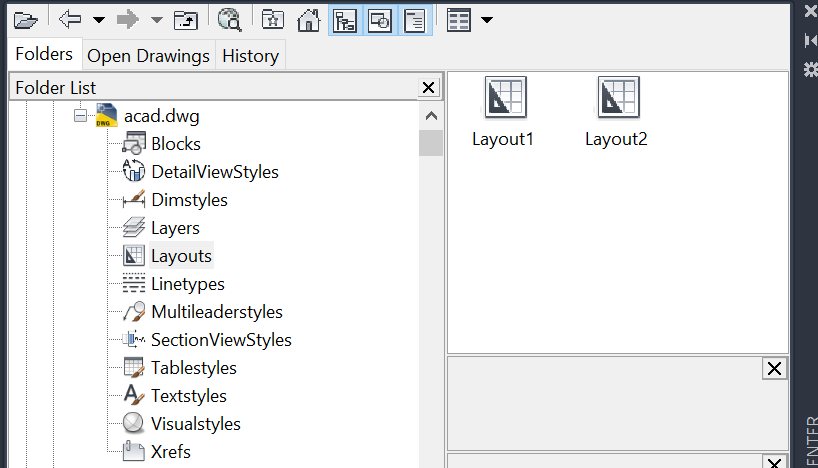The width and height of the screenshot is (818, 468).
Task: Go back with the Back arrow
Action: click(70, 20)
